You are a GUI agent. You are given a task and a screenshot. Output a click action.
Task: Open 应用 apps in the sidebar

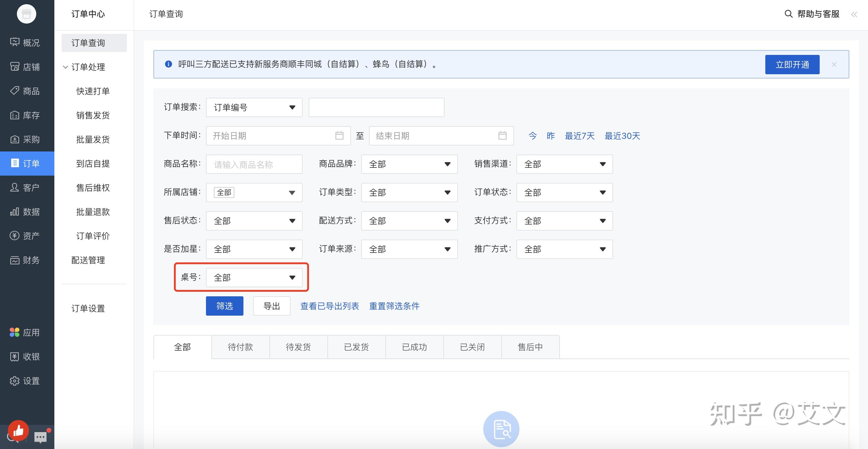coord(27,333)
